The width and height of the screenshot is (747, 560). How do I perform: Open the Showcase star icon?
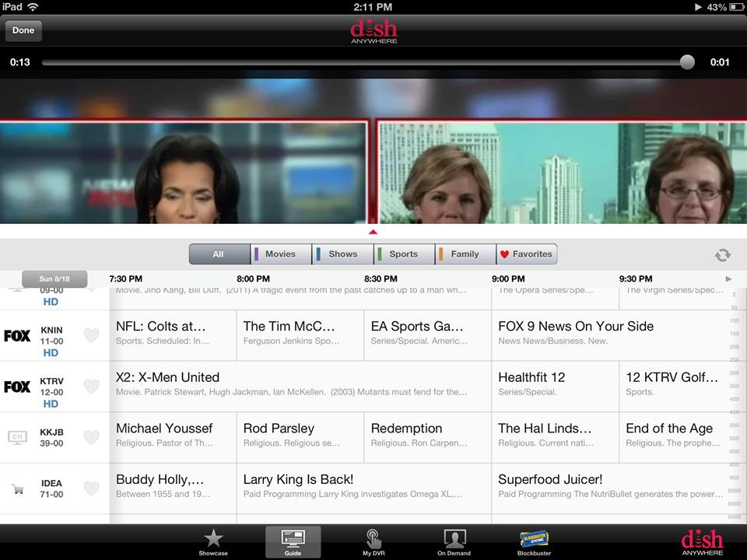pyautogui.click(x=213, y=541)
